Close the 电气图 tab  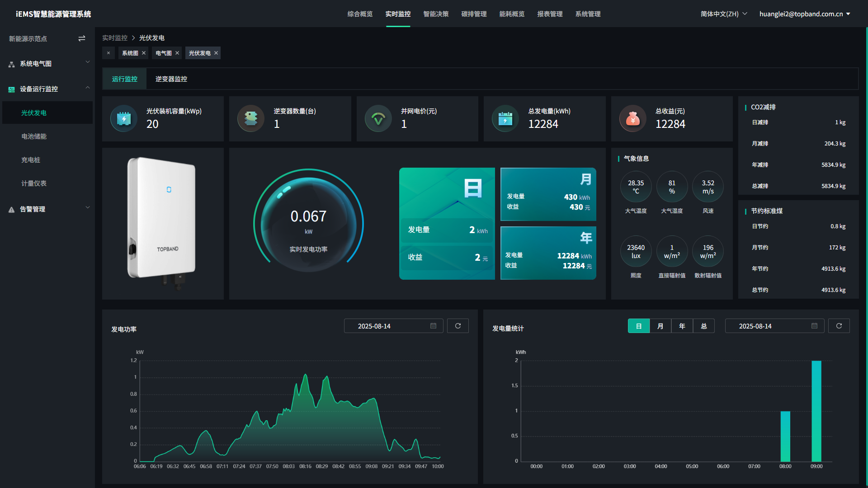(177, 53)
